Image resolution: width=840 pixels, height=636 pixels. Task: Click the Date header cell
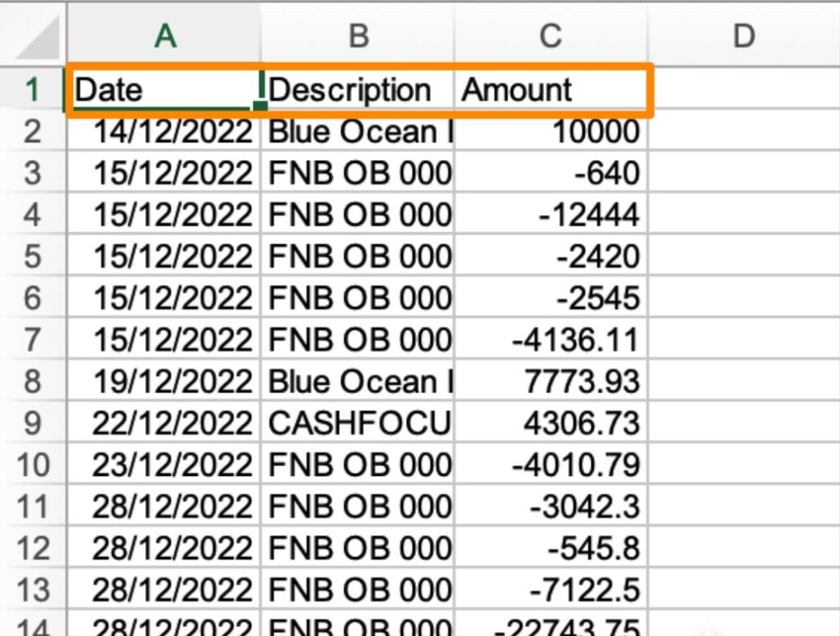click(164, 89)
